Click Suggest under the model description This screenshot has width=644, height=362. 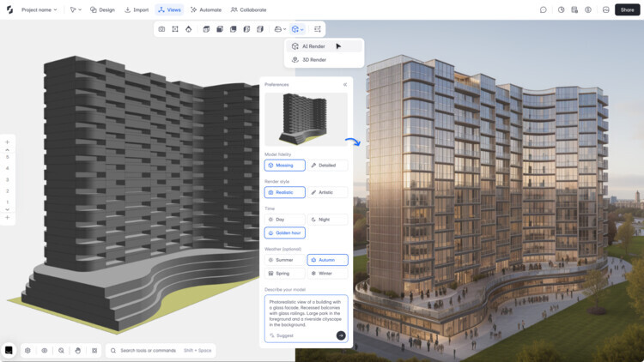click(283, 335)
